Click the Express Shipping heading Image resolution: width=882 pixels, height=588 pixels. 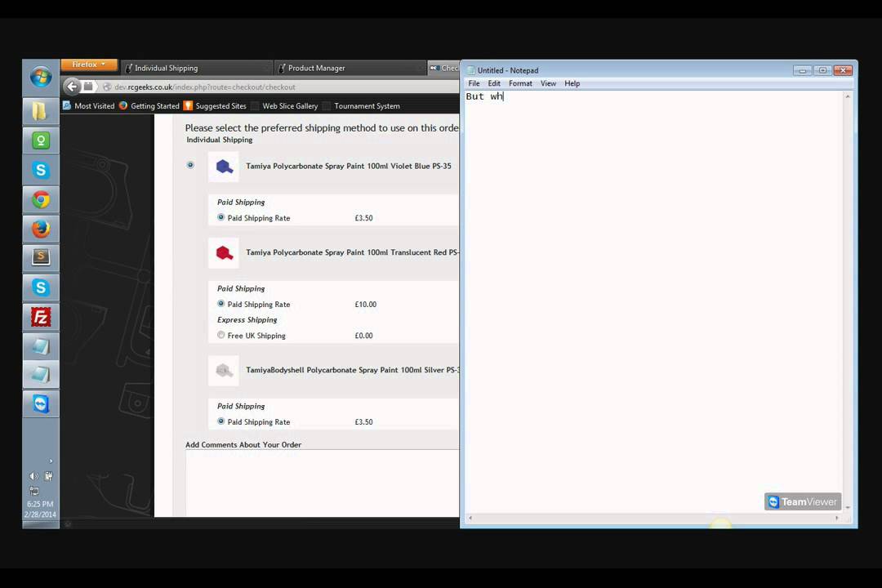(x=247, y=319)
